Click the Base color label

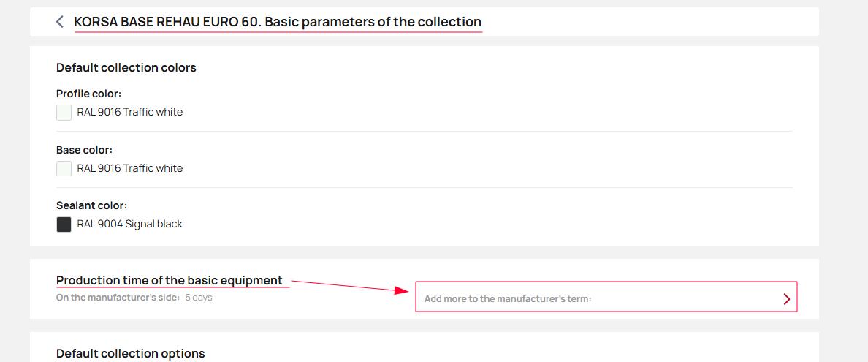[84, 150]
